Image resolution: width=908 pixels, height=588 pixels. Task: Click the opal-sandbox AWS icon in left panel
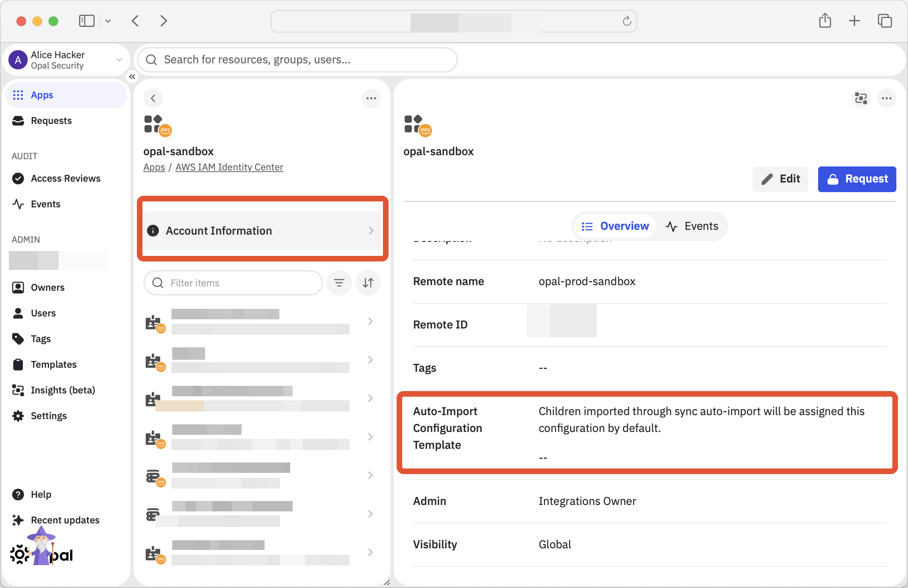(x=158, y=126)
